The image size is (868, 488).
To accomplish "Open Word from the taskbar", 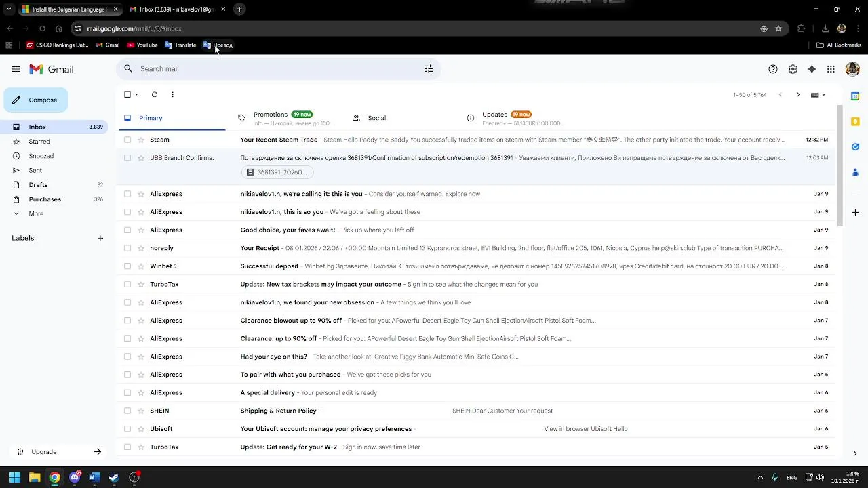I will 94,477.
